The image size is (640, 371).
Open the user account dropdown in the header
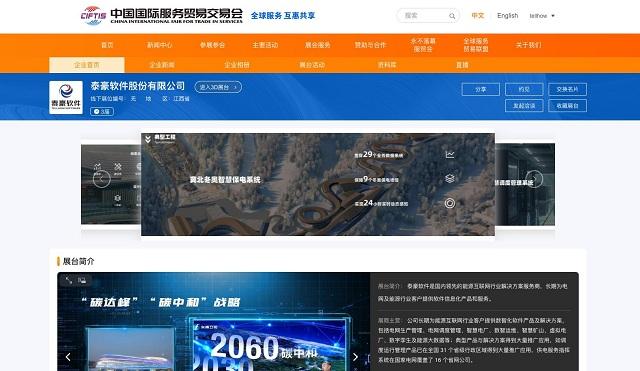[x=542, y=16]
